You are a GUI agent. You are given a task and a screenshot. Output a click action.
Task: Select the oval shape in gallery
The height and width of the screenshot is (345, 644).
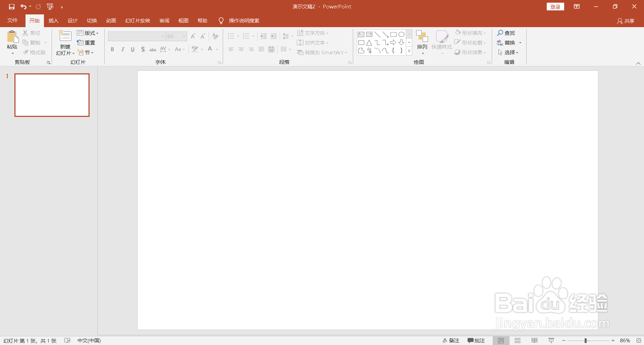401,34
